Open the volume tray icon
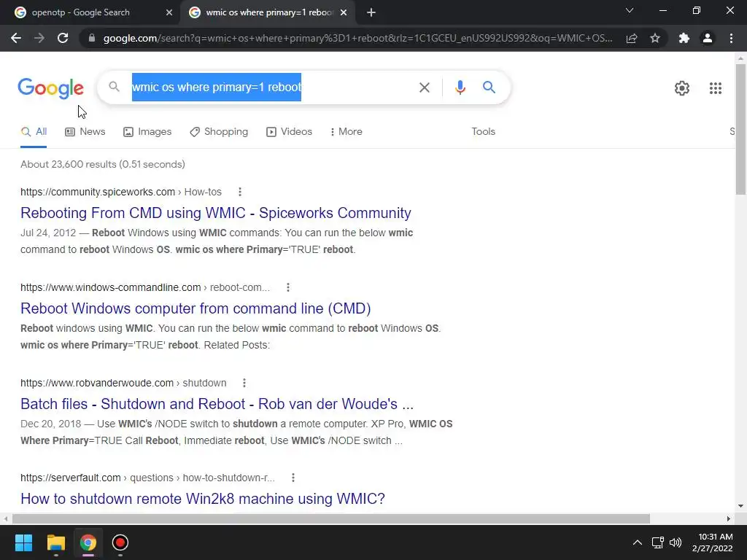This screenshot has width=747, height=560. [676, 542]
